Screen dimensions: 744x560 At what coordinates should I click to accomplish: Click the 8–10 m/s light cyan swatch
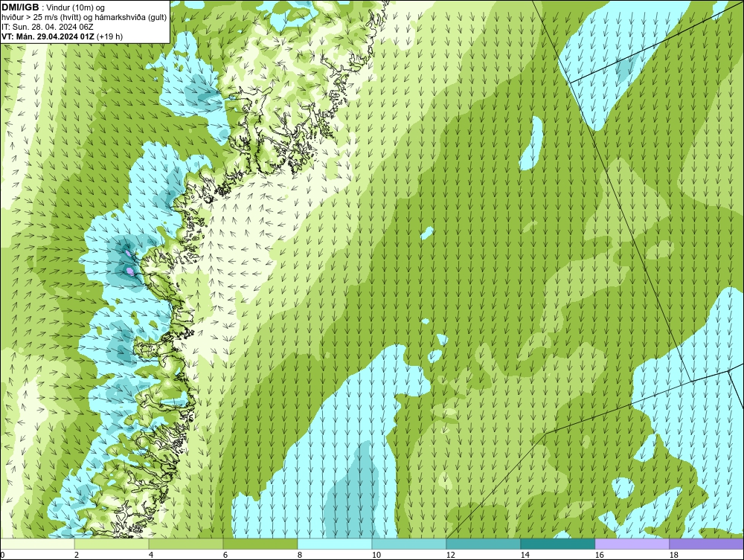tap(335, 544)
